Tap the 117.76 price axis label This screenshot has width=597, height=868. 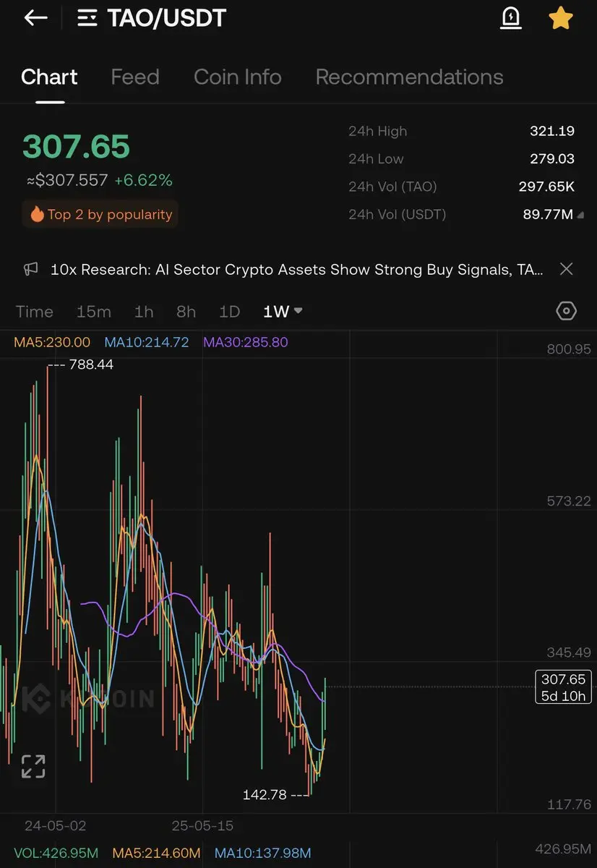point(569,804)
